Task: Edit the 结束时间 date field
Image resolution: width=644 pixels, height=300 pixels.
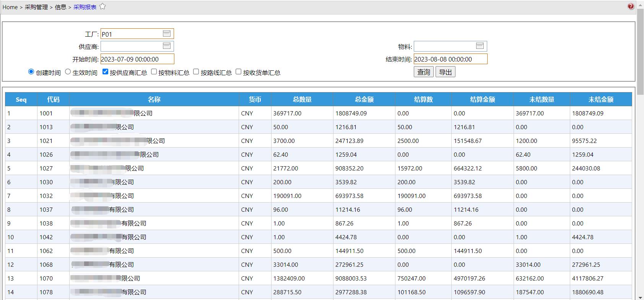Action: 450,59
